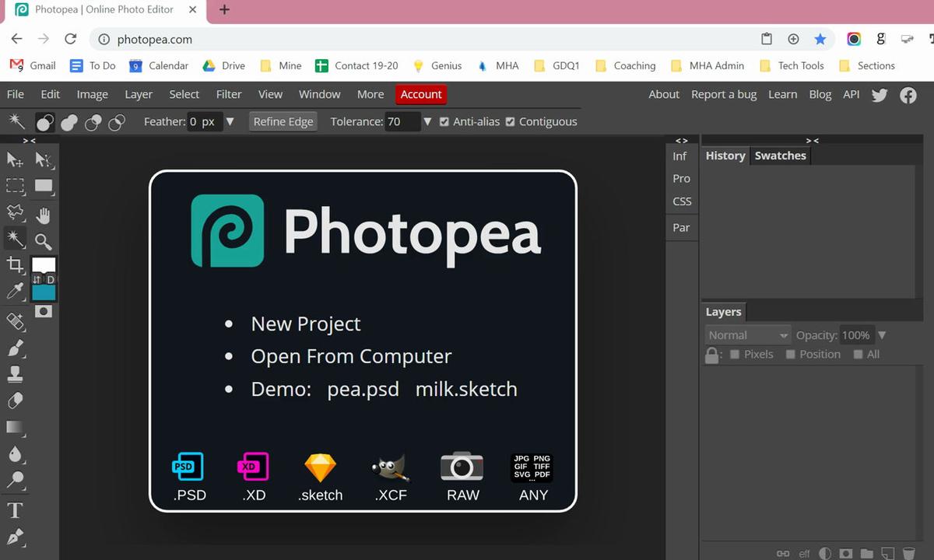Add raster mask icon in Layers
The width and height of the screenshot is (934, 560).
[x=846, y=554]
